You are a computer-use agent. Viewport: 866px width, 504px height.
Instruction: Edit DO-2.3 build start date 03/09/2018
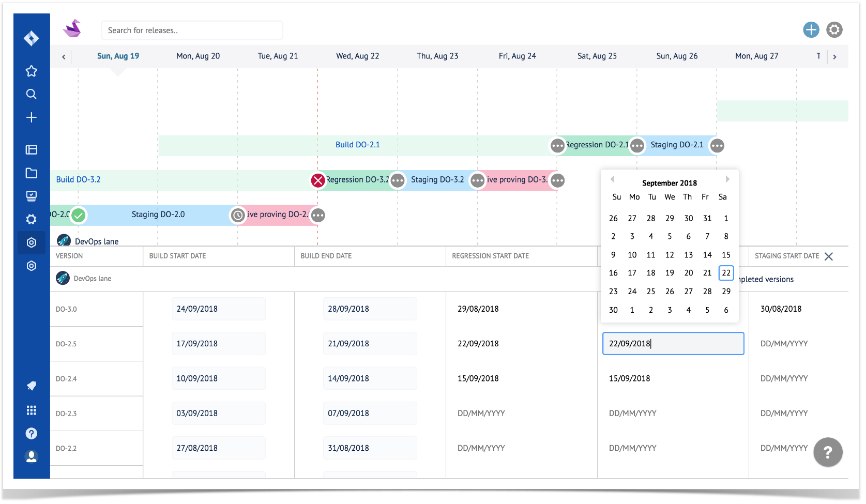tap(219, 414)
